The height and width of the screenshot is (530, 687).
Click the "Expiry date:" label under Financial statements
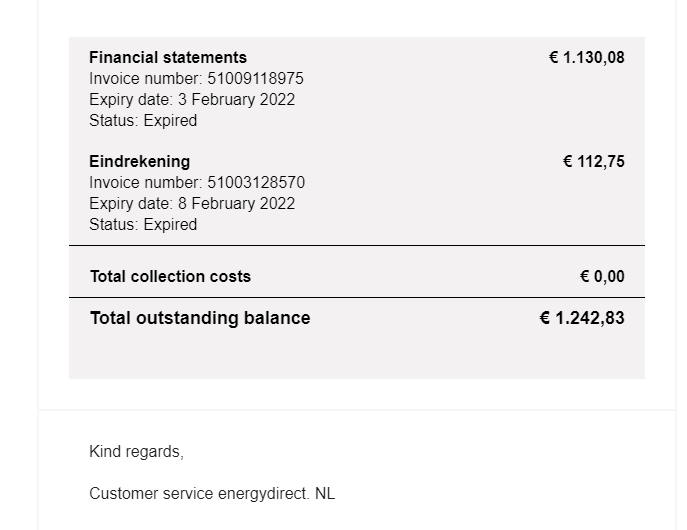click(130, 100)
